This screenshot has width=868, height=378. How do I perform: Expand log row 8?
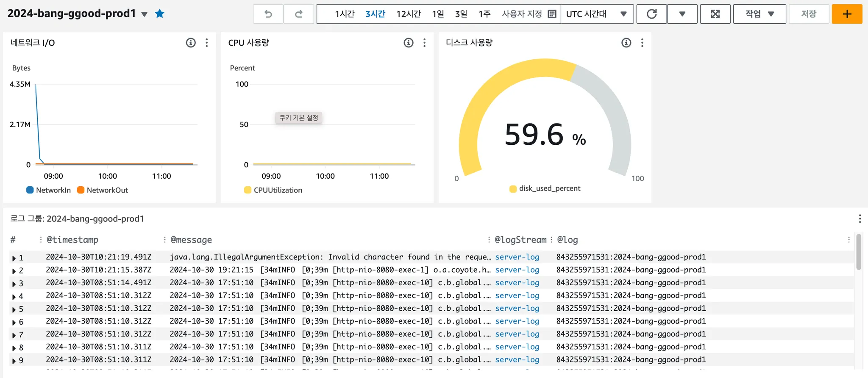(14, 348)
